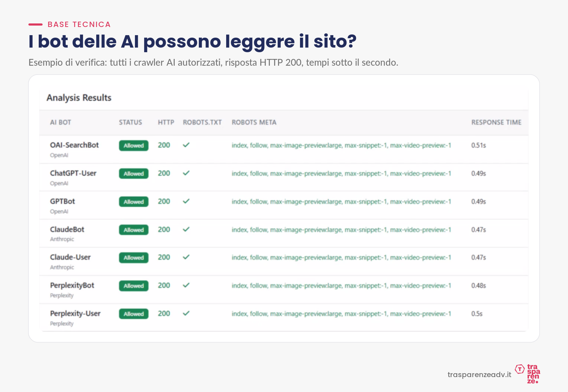Click robots meta text in Claude-User row
This screenshot has height=392, width=568.
(342, 257)
